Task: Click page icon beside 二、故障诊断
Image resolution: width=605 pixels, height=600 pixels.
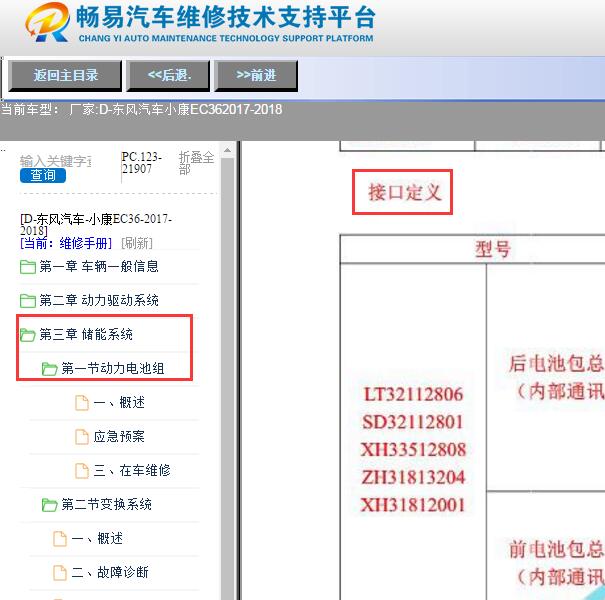Action: coord(60,572)
